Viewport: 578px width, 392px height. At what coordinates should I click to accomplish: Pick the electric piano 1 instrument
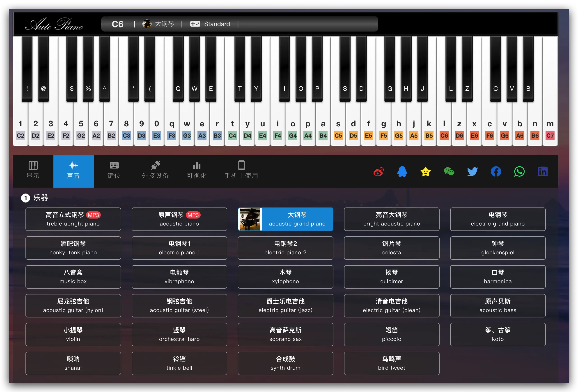(x=179, y=248)
